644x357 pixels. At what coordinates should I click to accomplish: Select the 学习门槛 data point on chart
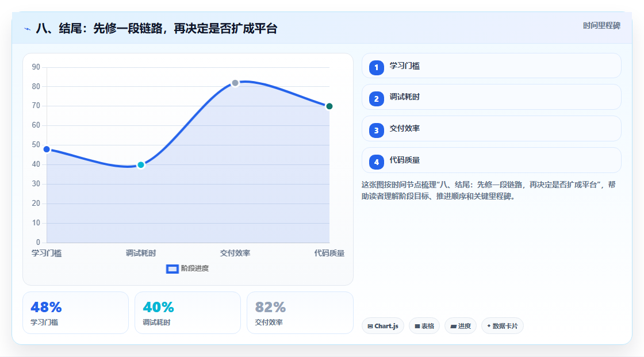(x=47, y=149)
